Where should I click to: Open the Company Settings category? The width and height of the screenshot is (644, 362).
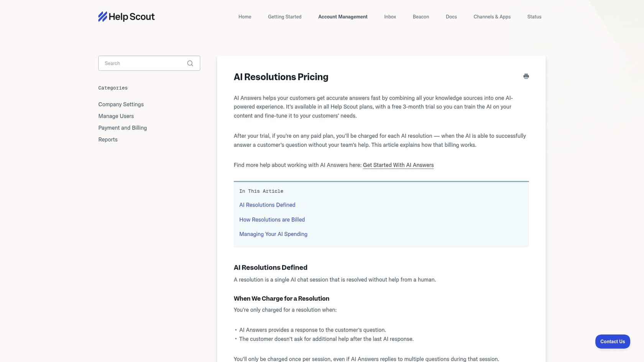(121, 104)
